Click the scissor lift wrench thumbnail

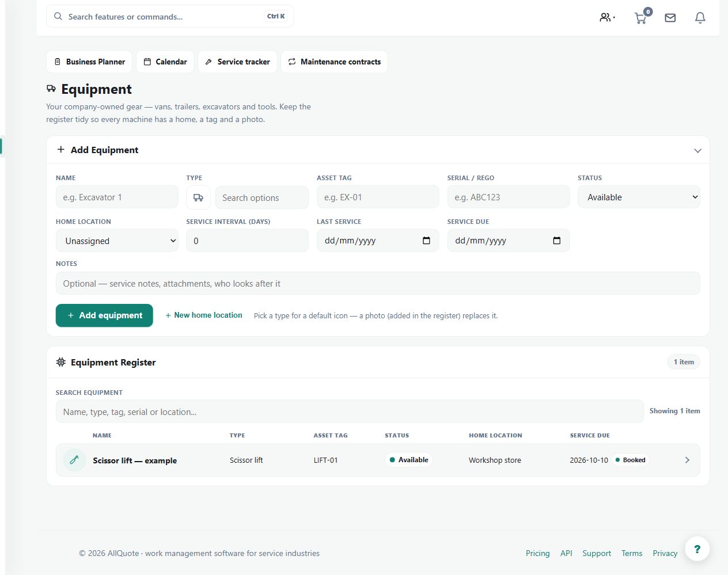(x=74, y=460)
